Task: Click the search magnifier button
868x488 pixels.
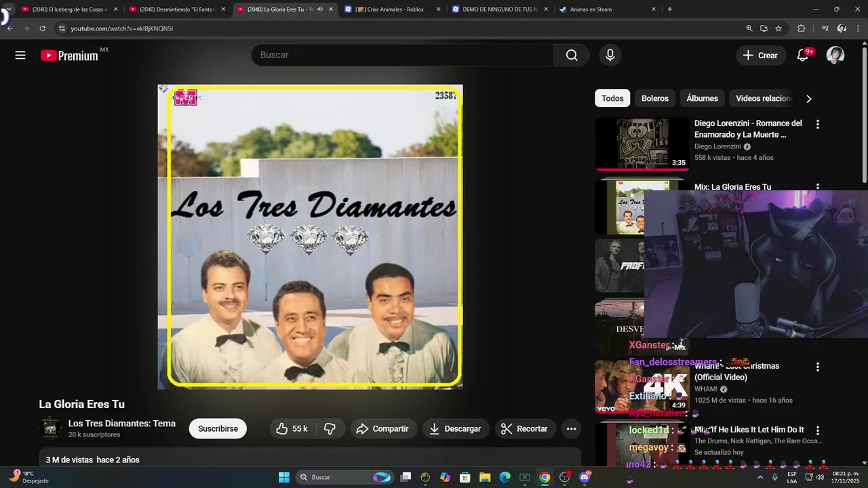Action: (572, 56)
